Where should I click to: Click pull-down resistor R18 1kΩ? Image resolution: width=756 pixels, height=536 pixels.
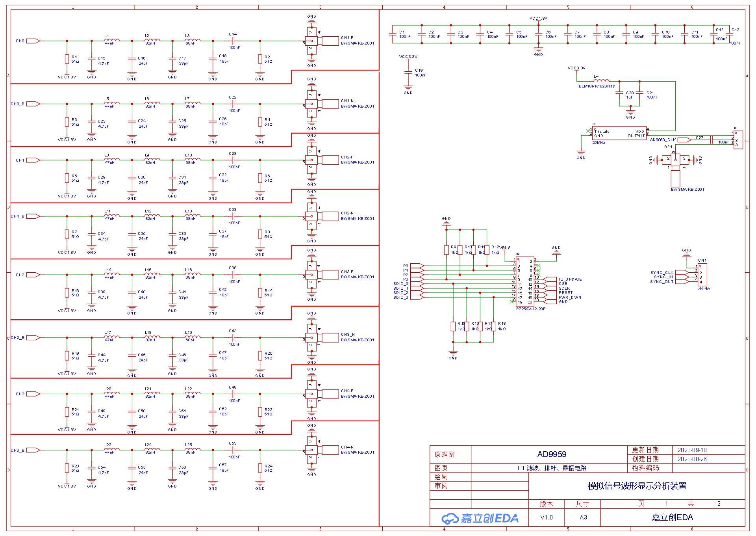[x=494, y=326]
